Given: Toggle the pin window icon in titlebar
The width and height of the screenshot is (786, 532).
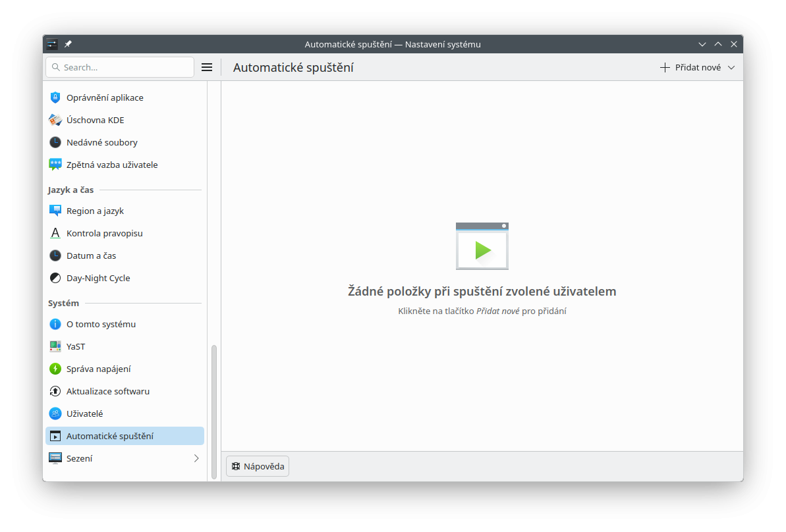Looking at the screenshot, I should 68,44.
